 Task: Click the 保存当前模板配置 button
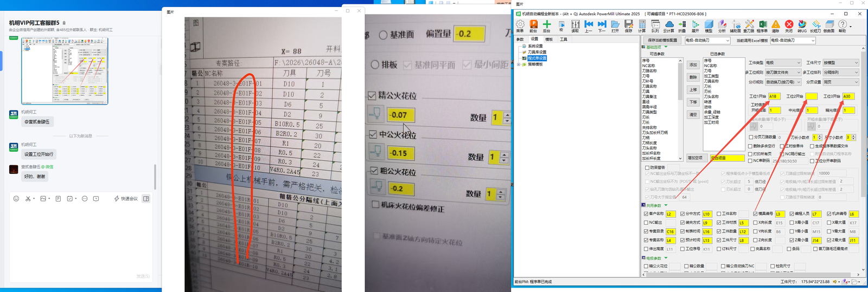click(x=662, y=41)
